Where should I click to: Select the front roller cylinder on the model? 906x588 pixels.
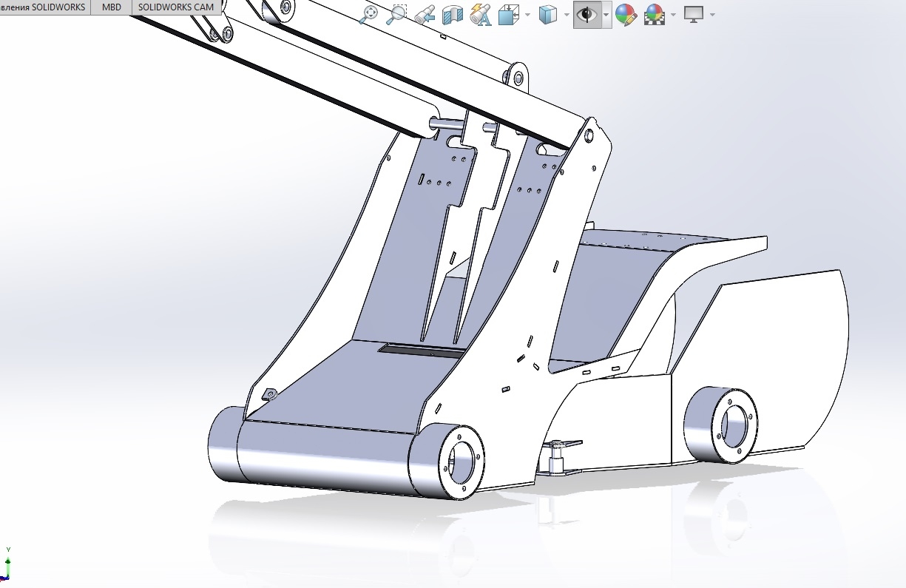pyautogui.click(x=325, y=459)
